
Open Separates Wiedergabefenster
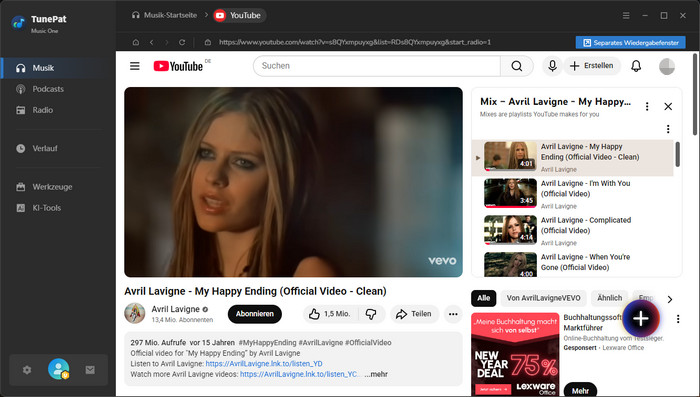click(630, 43)
